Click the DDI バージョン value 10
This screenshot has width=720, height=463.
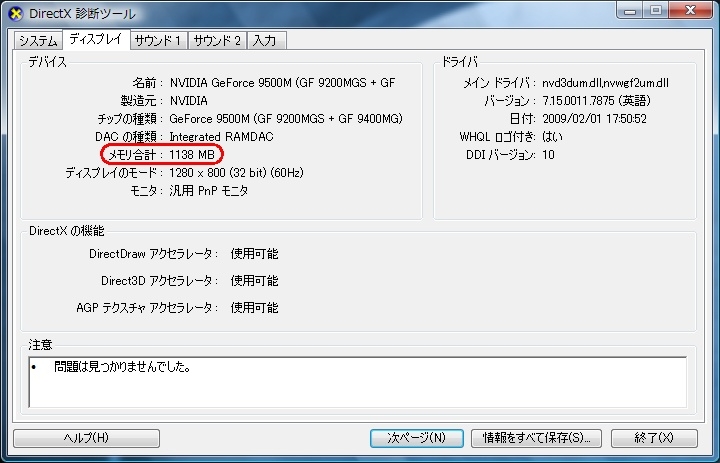(548, 155)
